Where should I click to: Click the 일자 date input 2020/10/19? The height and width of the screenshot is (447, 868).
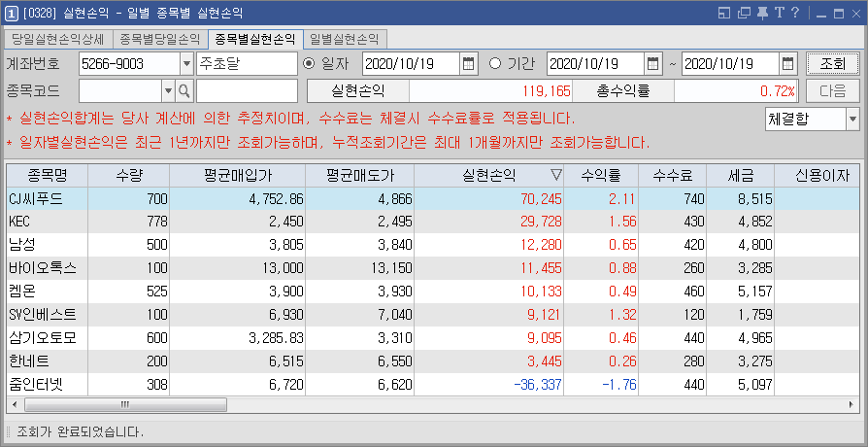pyautogui.click(x=412, y=64)
